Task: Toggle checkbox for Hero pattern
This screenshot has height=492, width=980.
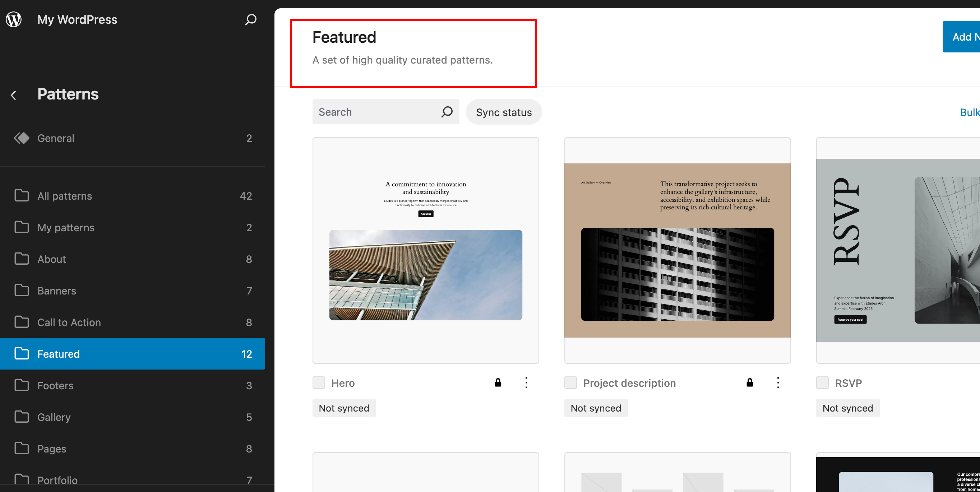Action: (319, 382)
